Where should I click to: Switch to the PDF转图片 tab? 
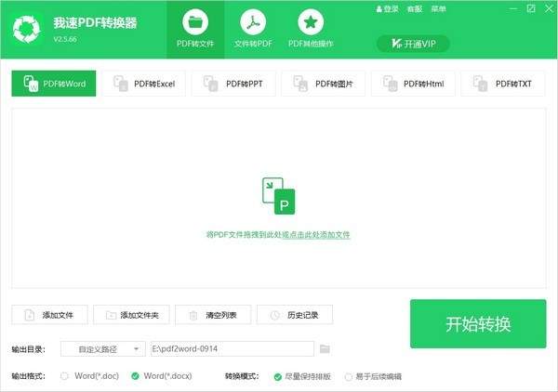[x=323, y=84]
